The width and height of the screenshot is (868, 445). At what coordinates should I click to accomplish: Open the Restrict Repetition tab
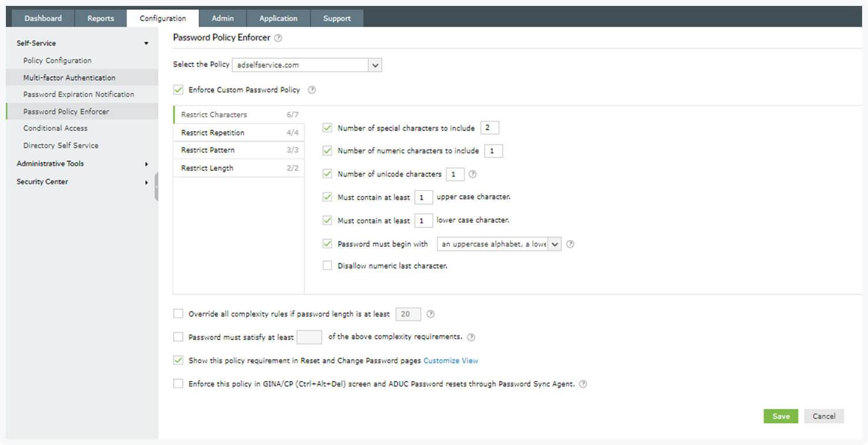[213, 133]
